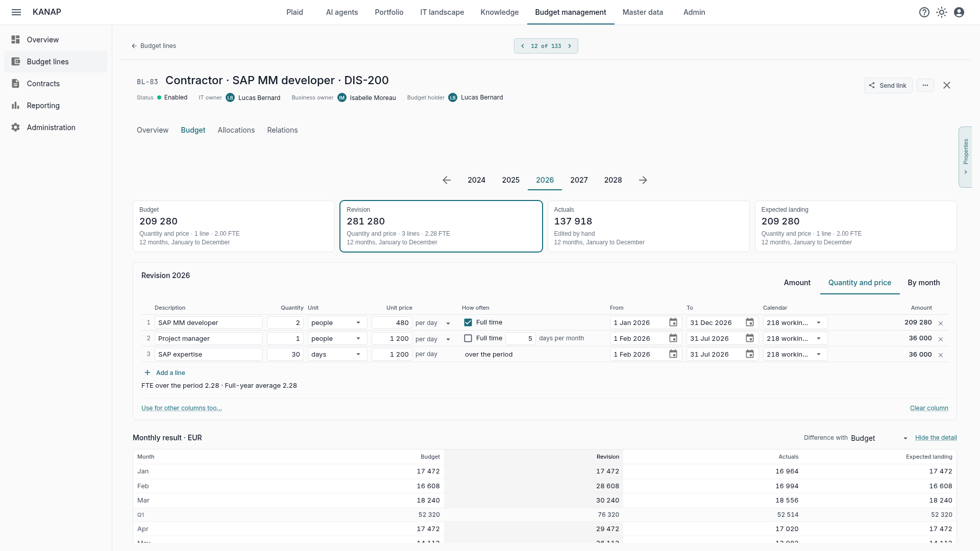Show earlier years with left arrow
This screenshot has width=980, height=551.
point(447,180)
